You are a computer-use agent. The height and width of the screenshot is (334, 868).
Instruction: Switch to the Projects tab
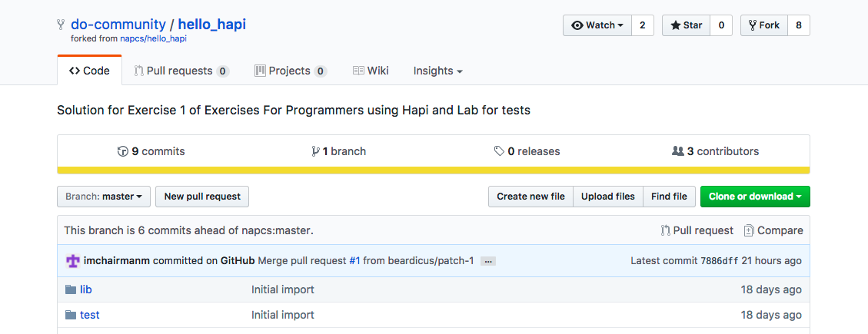291,71
